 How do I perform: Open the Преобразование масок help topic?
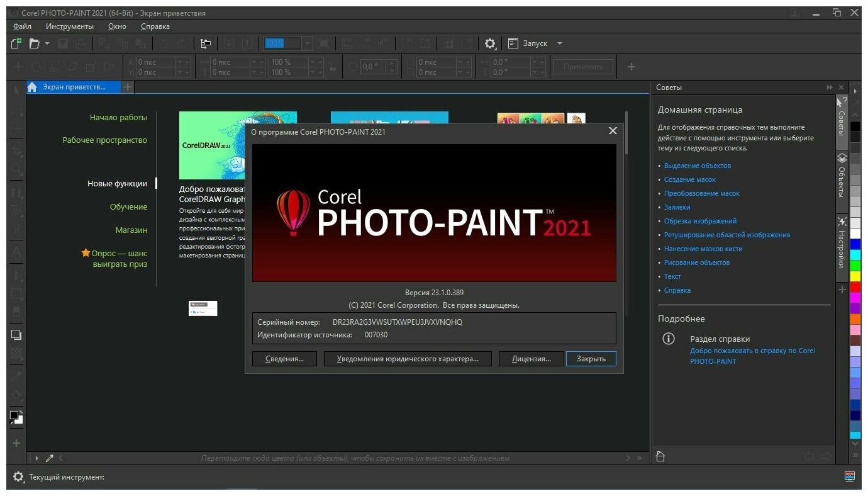click(x=702, y=193)
